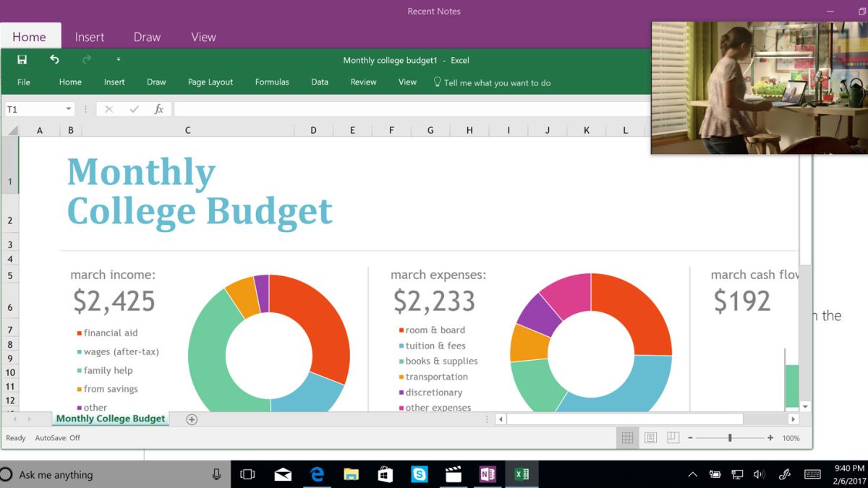Open Excel's View ribbon tab
The image size is (868, 488).
click(407, 82)
